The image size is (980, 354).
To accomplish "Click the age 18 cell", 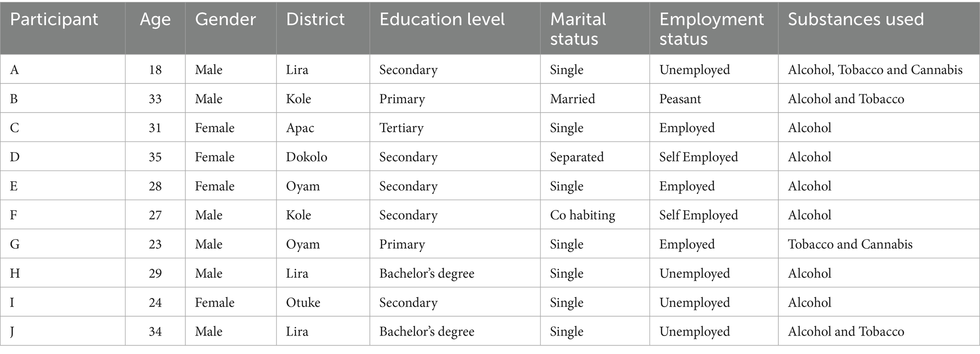I will point(155,70).
